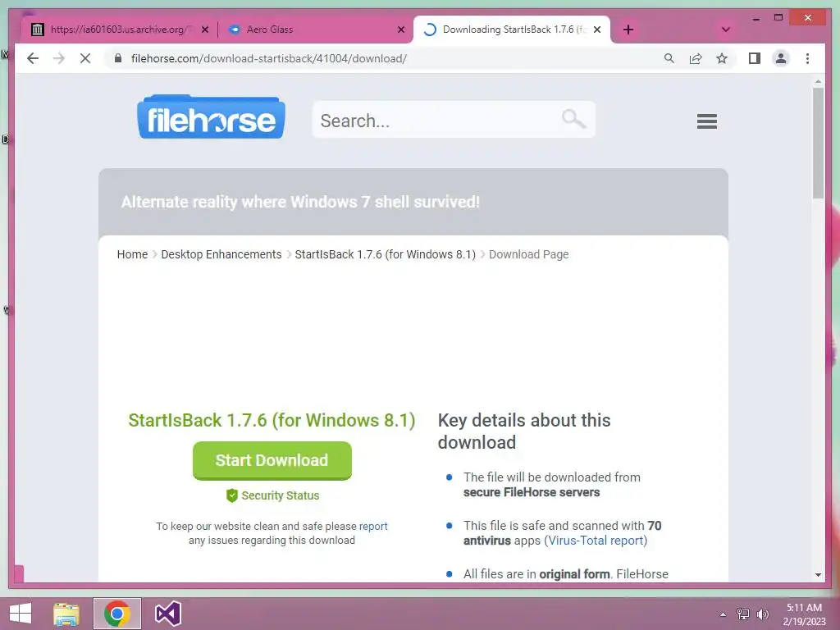Open File Explorer from the taskbar
Image resolution: width=840 pixels, height=630 pixels.
tap(66, 614)
